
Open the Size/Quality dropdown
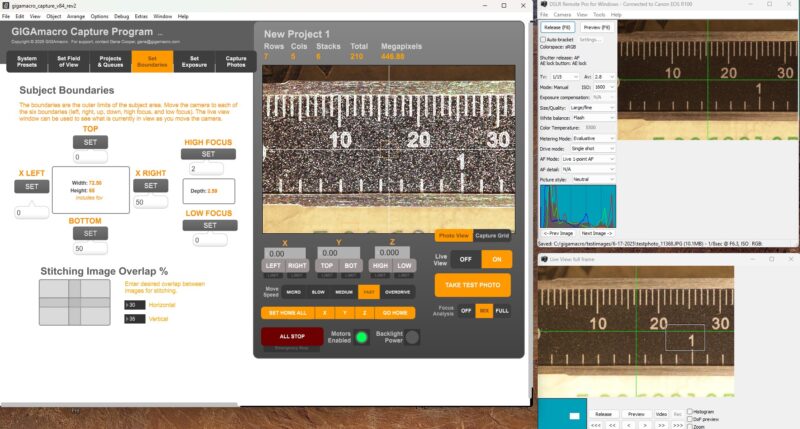click(592, 108)
